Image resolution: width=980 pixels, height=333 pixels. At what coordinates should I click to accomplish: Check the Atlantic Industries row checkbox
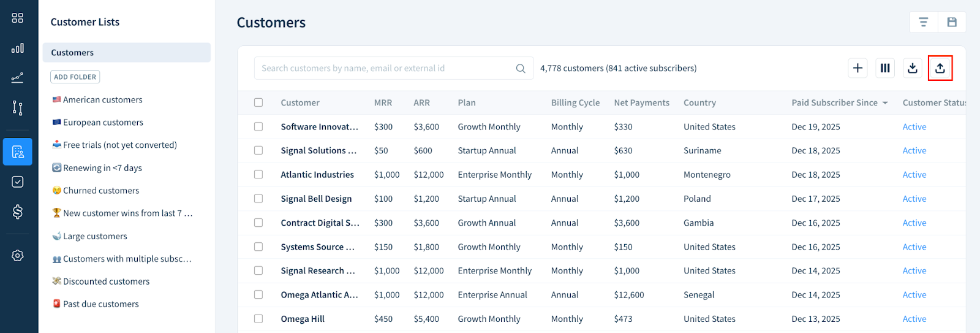[258, 175]
